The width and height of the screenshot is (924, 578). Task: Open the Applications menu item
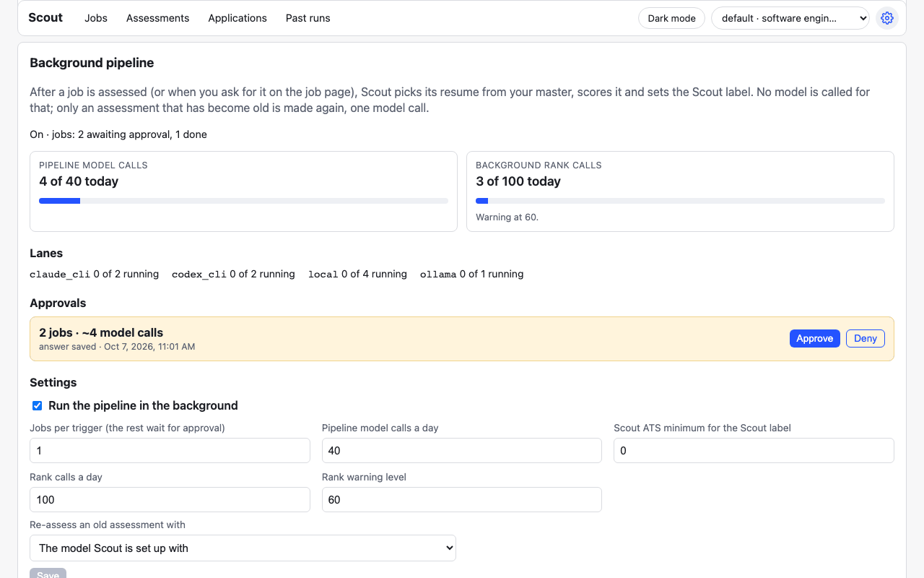point(237,18)
